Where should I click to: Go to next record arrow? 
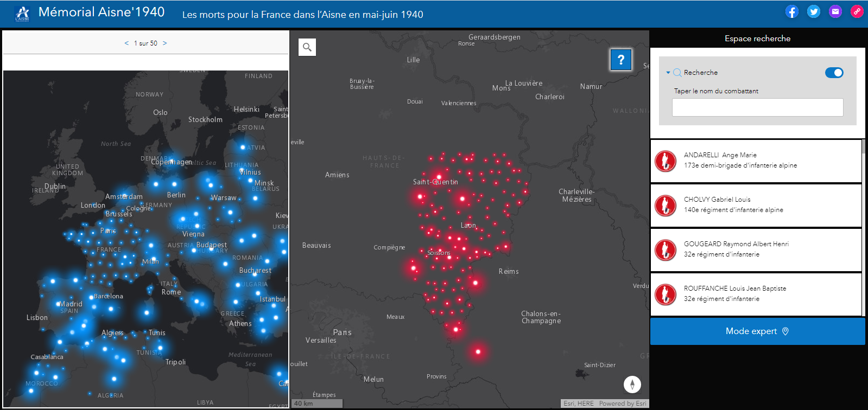click(165, 43)
